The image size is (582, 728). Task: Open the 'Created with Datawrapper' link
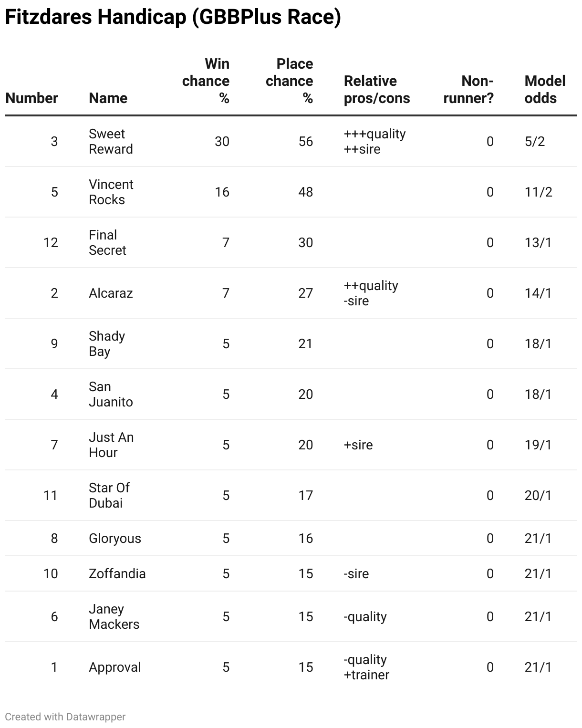point(65,717)
